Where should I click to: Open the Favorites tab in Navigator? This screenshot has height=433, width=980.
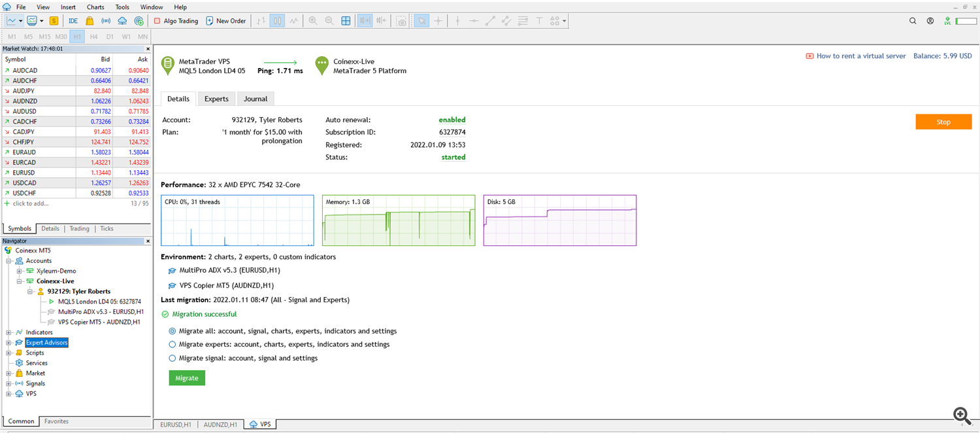click(x=56, y=421)
